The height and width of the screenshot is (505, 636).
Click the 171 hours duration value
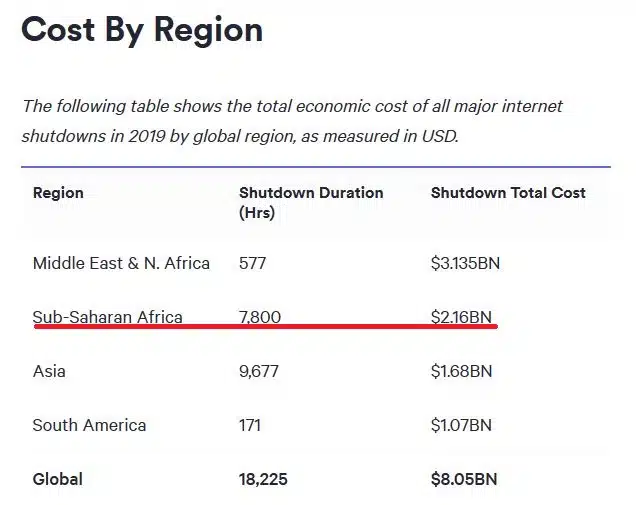click(x=249, y=425)
